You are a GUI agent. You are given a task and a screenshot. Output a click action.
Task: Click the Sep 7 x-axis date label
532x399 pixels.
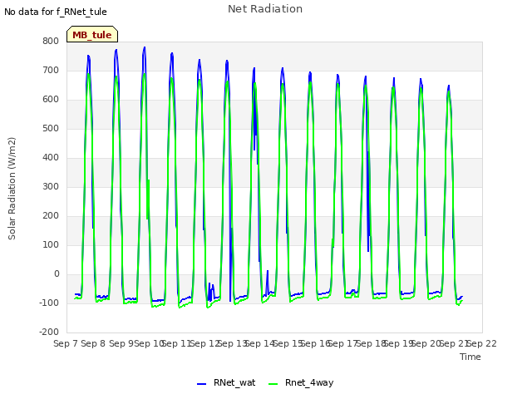(66, 343)
